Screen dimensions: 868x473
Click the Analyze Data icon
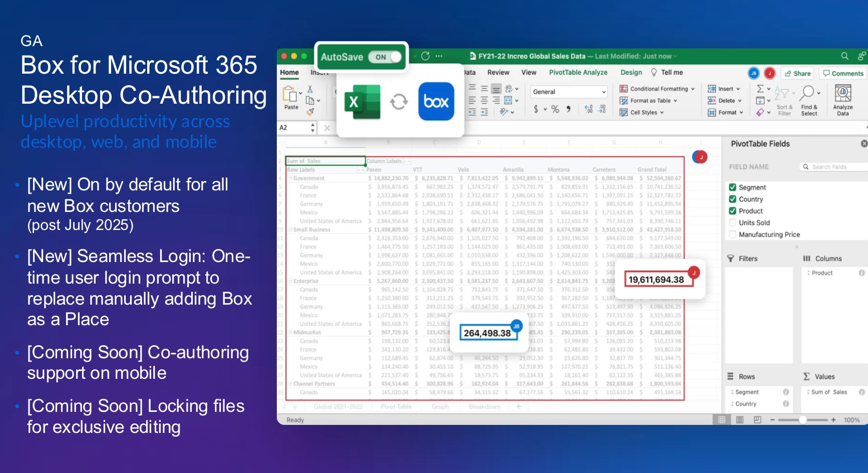click(x=843, y=93)
